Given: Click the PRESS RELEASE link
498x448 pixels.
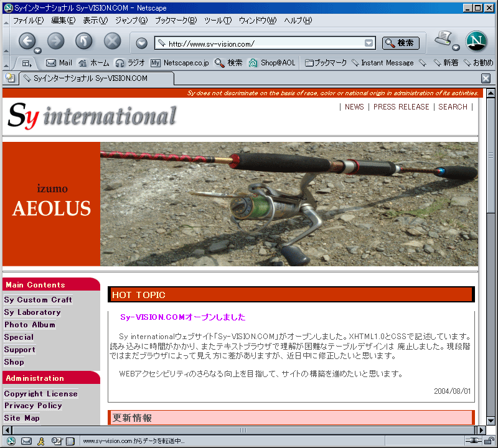Looking at the screenshot, I should tap(401, 107).
